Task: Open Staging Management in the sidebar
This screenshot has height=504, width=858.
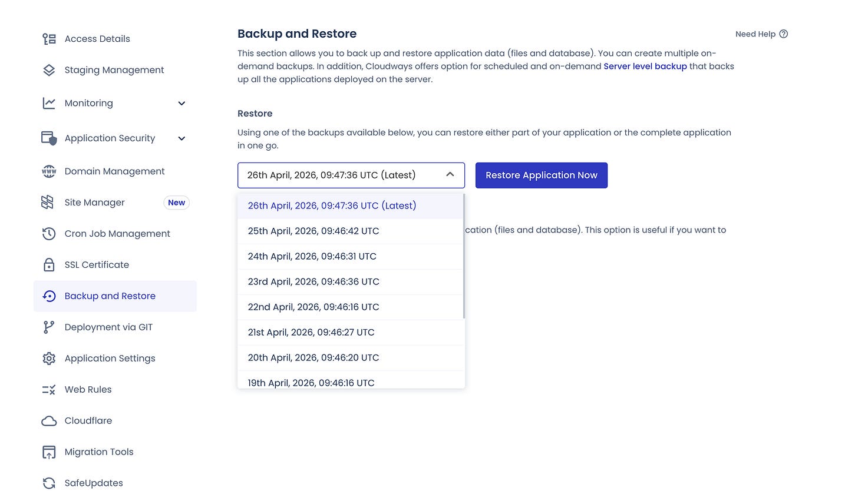Action: coord(115,70)
